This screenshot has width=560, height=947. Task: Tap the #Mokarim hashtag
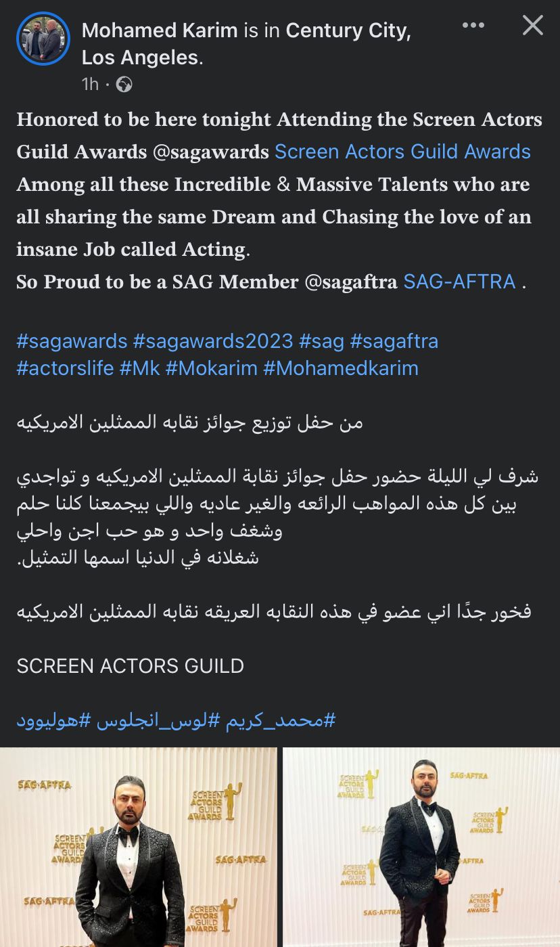click(x=211, y=368)
